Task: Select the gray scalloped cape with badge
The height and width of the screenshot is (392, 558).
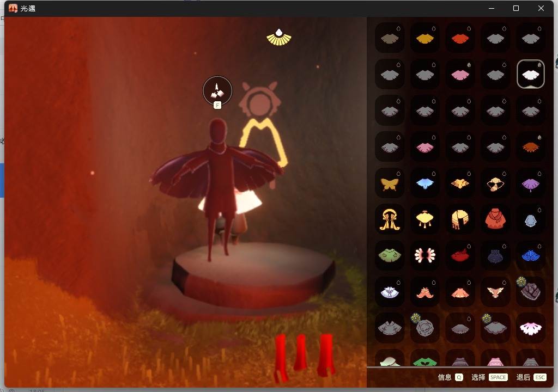Action: point(495,328)
